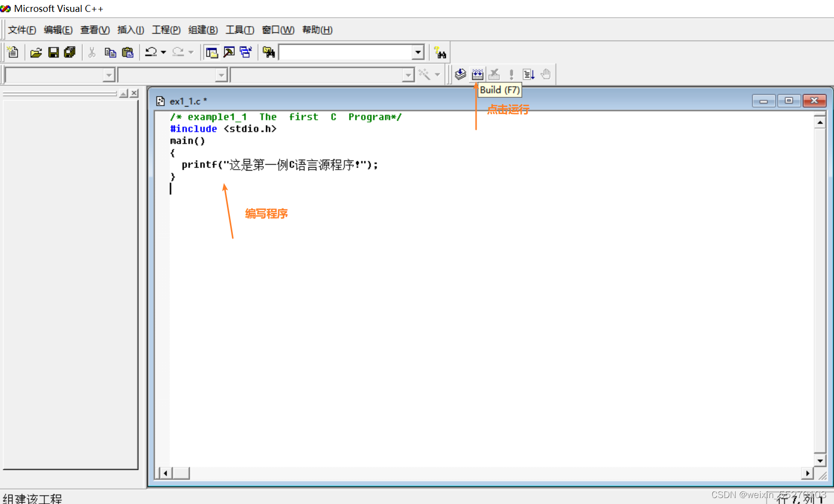Open the 文件(F) menu
The image size is (834, 504).
[x=22, y=30]
